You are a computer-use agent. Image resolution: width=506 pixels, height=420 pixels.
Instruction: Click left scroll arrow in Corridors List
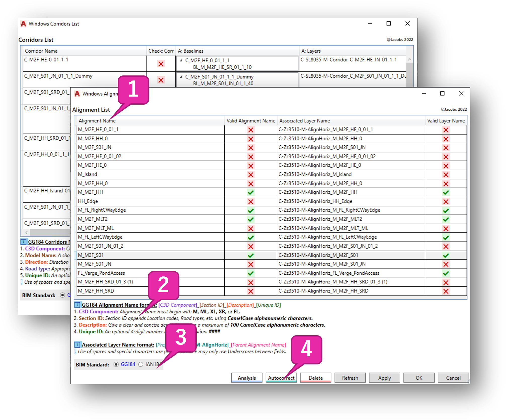[26, 232]
